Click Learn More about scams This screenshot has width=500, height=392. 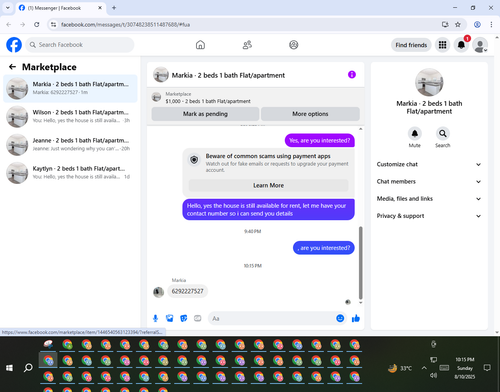tap(268, 185)
